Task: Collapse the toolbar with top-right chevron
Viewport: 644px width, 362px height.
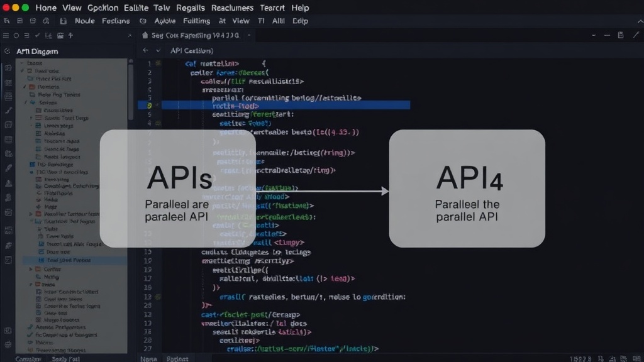Action: pyautogui.click(x=640, y=21)
